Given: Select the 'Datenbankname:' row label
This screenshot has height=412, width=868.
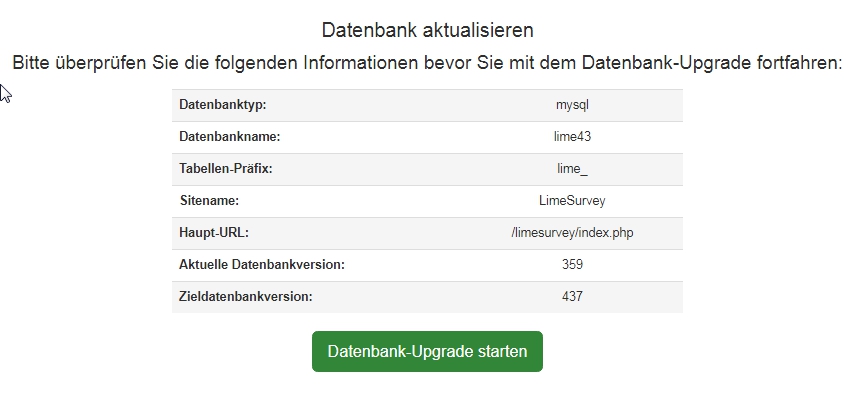Looking at the screenshot, I should [229, 137].
